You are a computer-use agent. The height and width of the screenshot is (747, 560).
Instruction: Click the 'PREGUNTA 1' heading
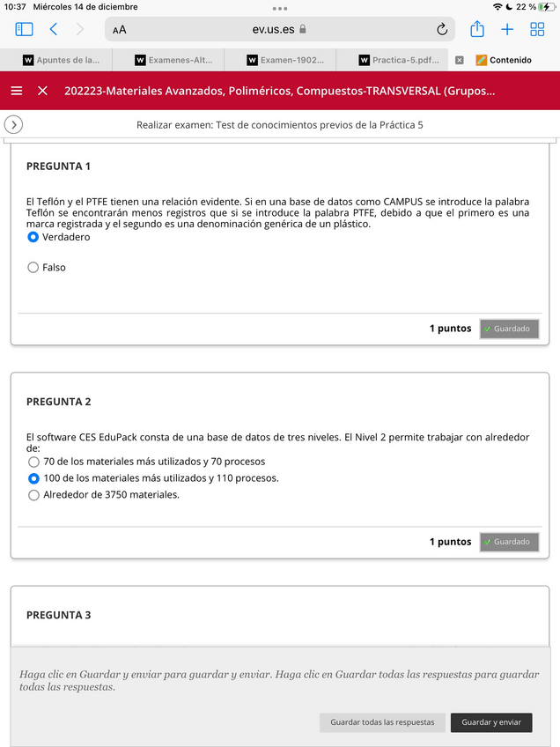pos(58,166)
